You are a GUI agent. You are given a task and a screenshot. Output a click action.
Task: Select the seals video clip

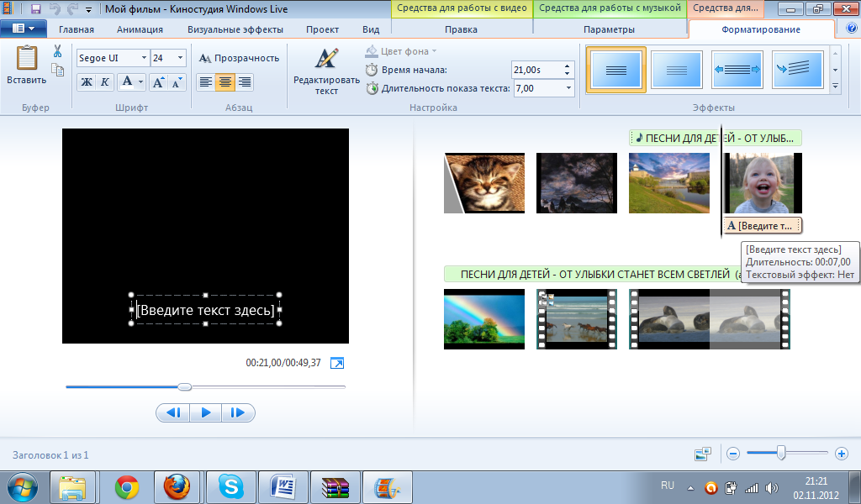(x=710, y=319)
